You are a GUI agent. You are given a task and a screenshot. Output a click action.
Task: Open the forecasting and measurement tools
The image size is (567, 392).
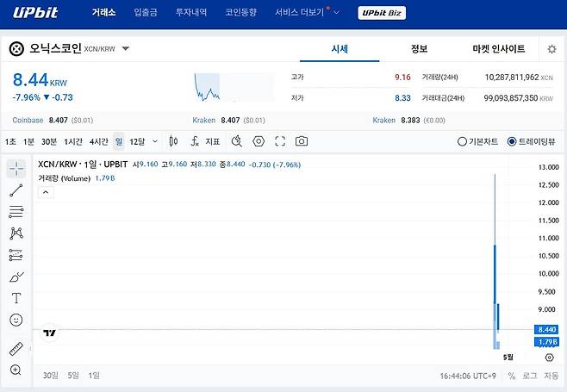pos(16,255)
